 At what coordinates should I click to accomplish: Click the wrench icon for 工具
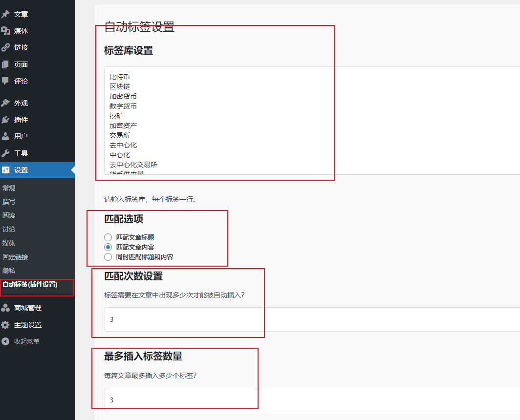pos(6,153)
